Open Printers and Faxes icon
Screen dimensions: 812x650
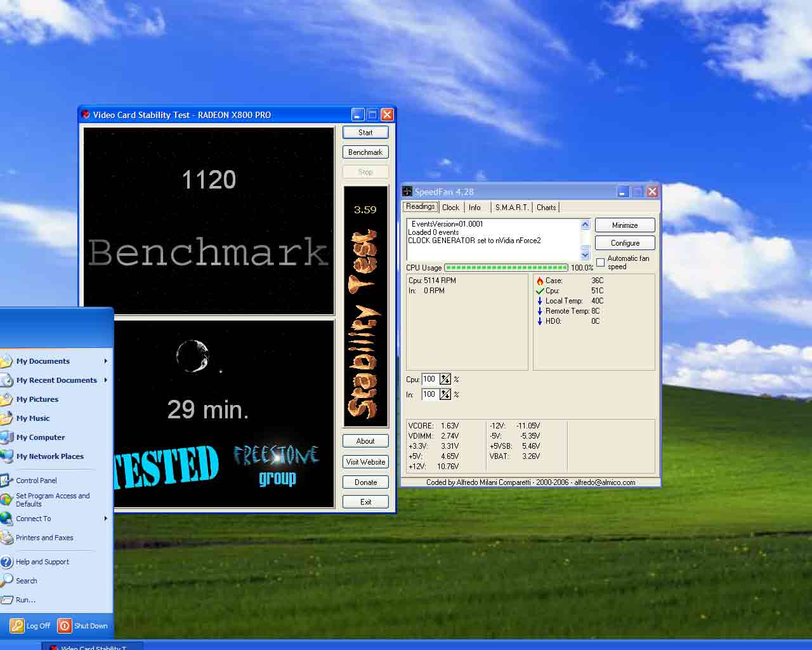[6, 538]
